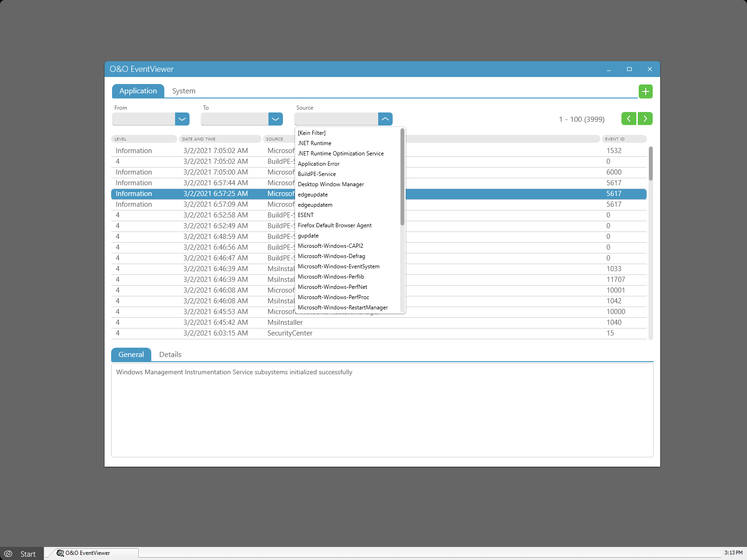Select the event with ID 10001
Image resolution: width=747 pixels, height=560 pixels.
pos(379,290)
